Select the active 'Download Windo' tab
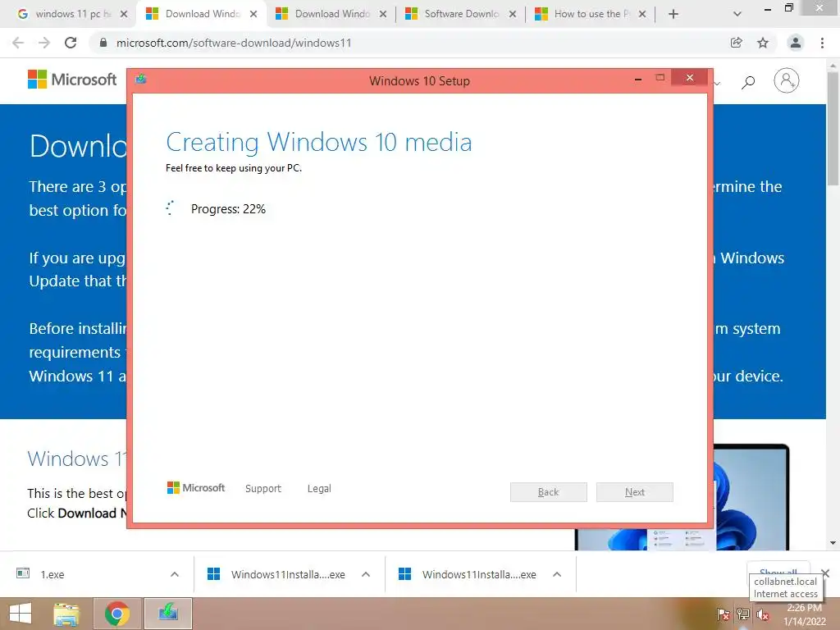Image resolution: width=840 pixels, height=630 pixels. pyautogui.click(x=202, y=14)
